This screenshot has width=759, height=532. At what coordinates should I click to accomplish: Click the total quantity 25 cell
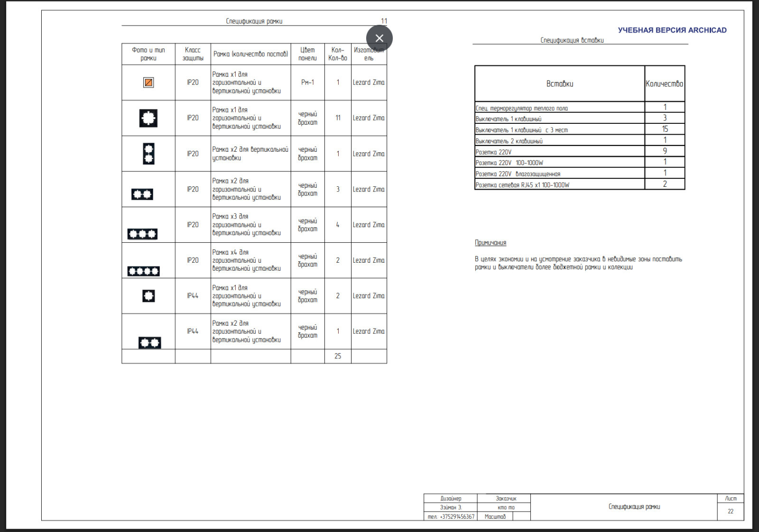tap(338, 356)
